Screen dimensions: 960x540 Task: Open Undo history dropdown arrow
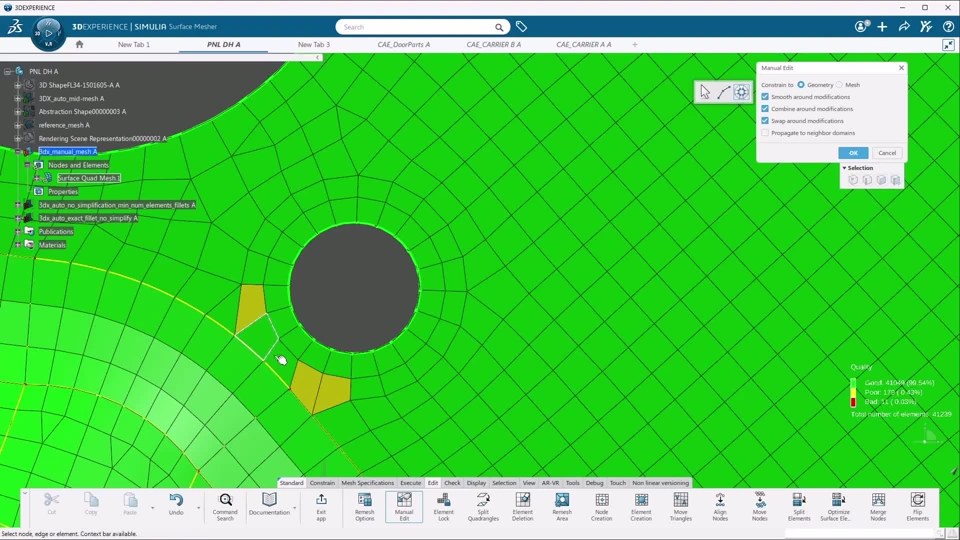pyautogui.click(x=198, y=508)
